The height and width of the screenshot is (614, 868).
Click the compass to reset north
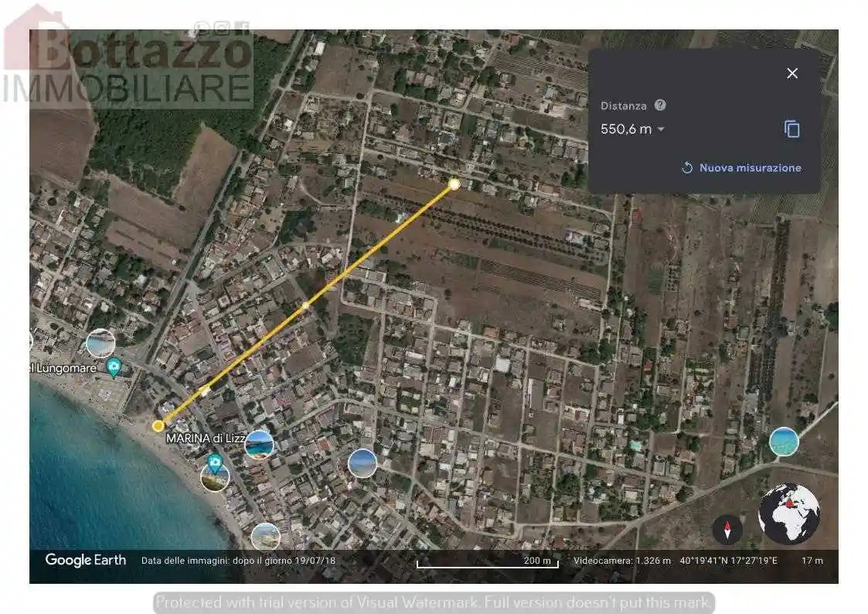(727, 530)
